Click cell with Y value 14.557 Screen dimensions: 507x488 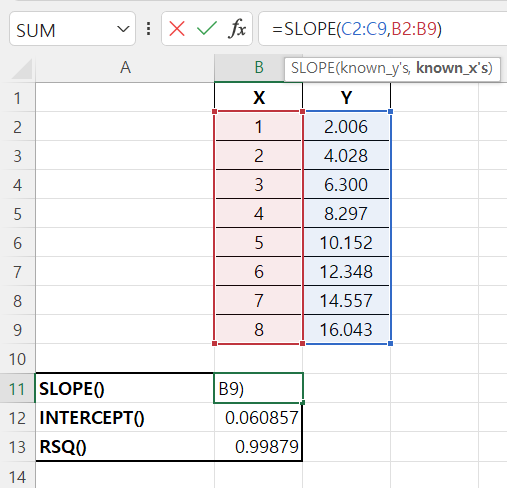click(346, 301)
